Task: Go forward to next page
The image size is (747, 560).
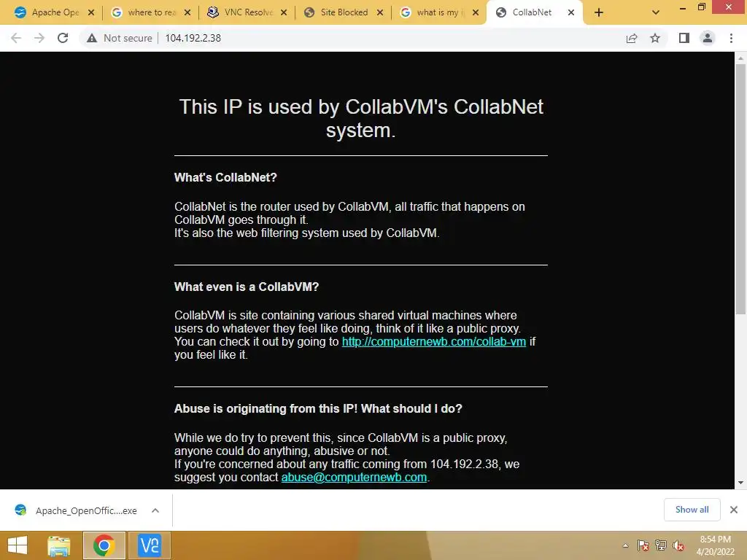Action: [39, 38]
